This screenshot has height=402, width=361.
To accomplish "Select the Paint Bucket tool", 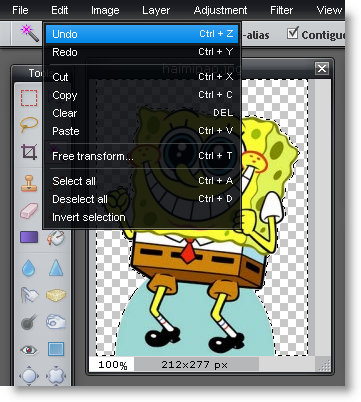I will (56, 238).
